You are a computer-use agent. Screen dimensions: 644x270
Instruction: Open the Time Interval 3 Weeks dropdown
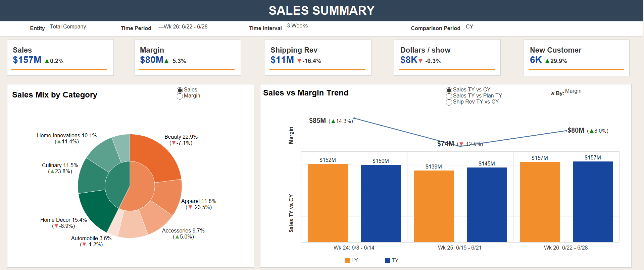[x=297, y=26]
